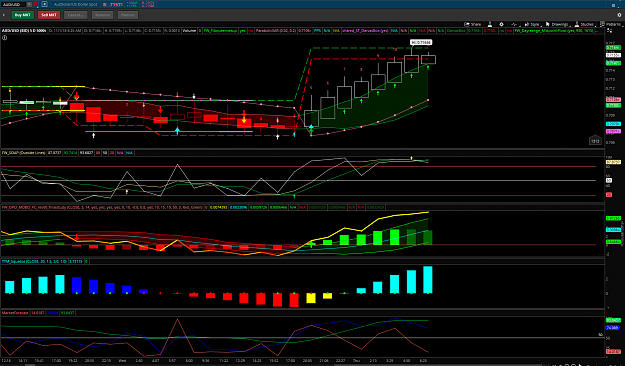Click the Buy MKT button
Image resolution: width=625 pixels, height=366 pixels.
(22, 15)
